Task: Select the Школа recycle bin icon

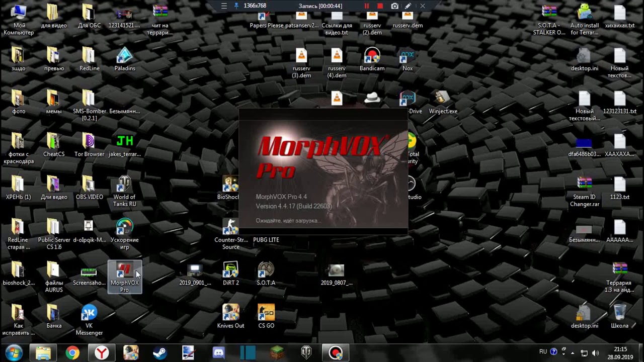Action: click(620, 317)
